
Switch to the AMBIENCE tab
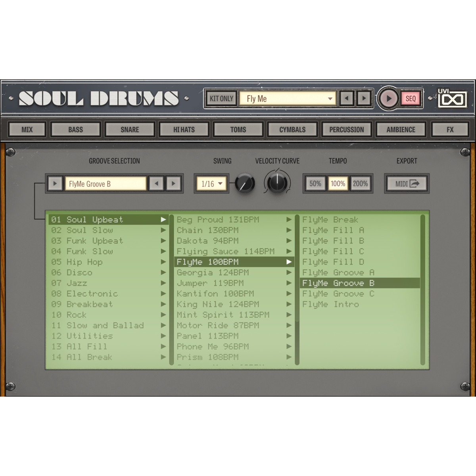pyautogui.click(x=401, y=129)
